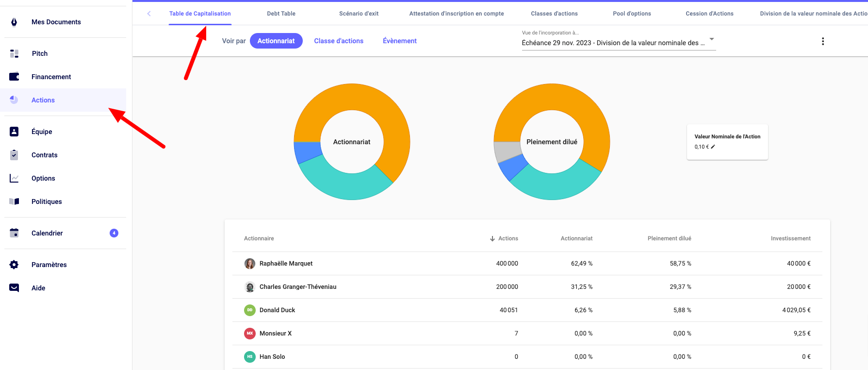Click the Équipe person icon
This screenshot has width=868, height=370.
(14, 132)
